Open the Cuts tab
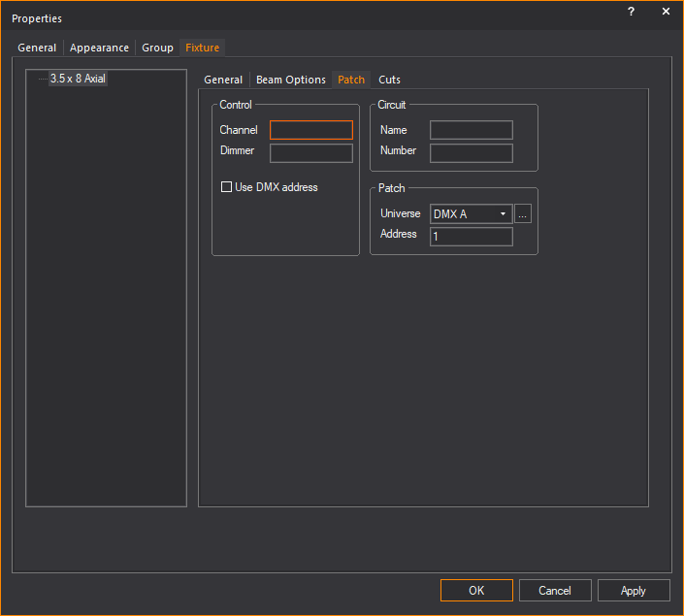Screen dimensions: 684x616 (389, 80)
